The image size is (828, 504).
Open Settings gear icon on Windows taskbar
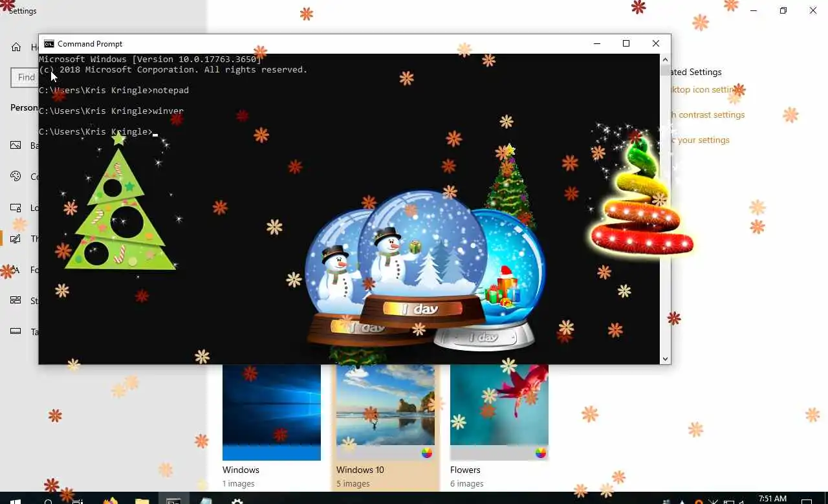pyautogui.click(x=237, y=501)
